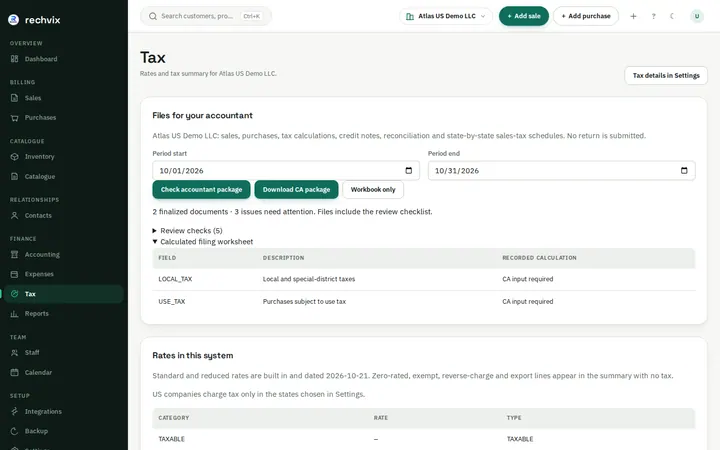Click TAXABLE in the category column
Screen dimensions: 720x450
click(x=171, y=439)
